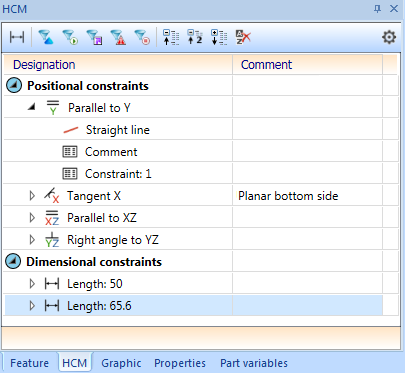Switch to the Feature tab
The height and width of the screenshot is (373, 405).
(x=29, y=363)
